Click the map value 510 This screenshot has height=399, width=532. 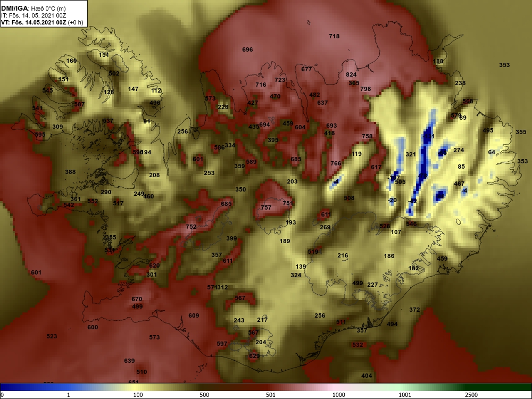coord(142,372)
